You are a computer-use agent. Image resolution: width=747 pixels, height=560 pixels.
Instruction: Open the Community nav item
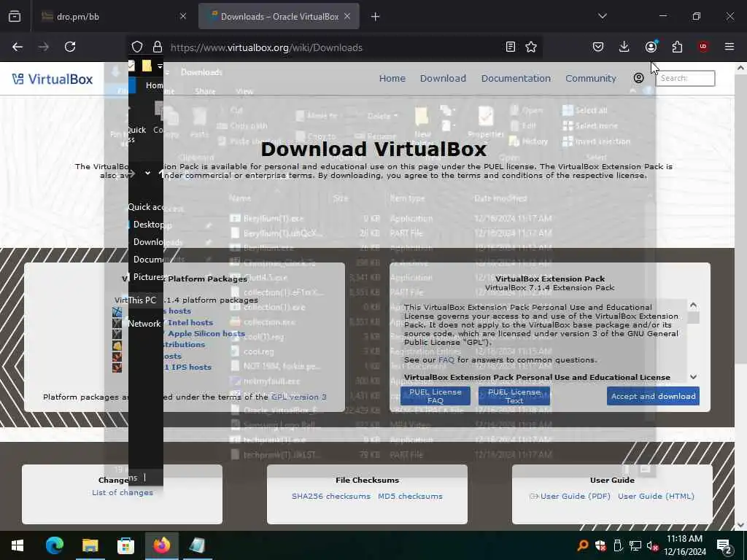coord(590,78)
